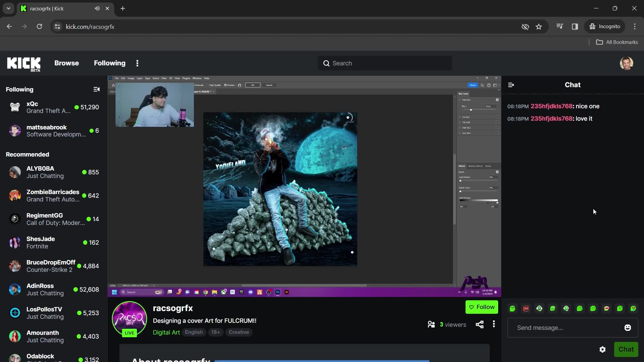Viewport: 644px width, 362px height.
Task: Open the Following page from top nav
Action: pyautogui.click(x=110, y=63)
